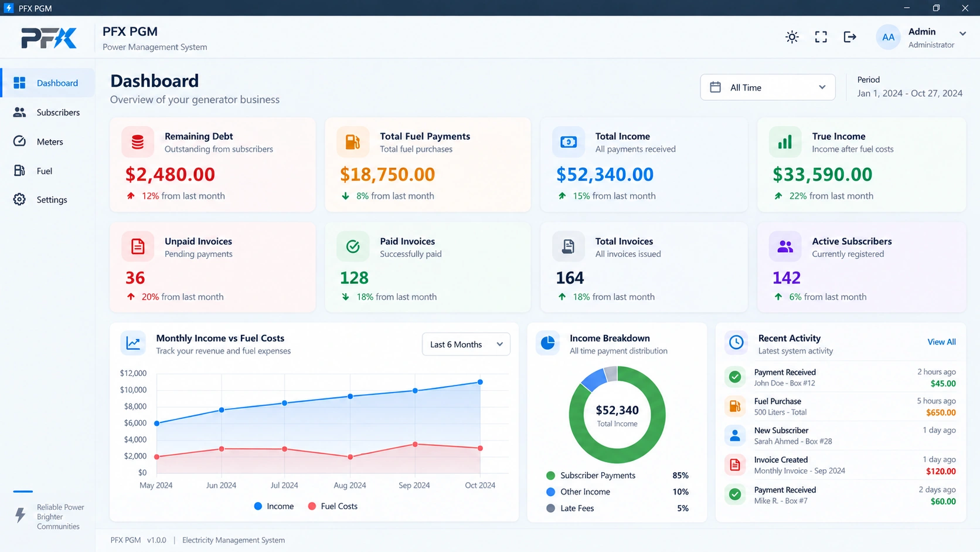Click the PFX logo in the header

tap(49, 38)
